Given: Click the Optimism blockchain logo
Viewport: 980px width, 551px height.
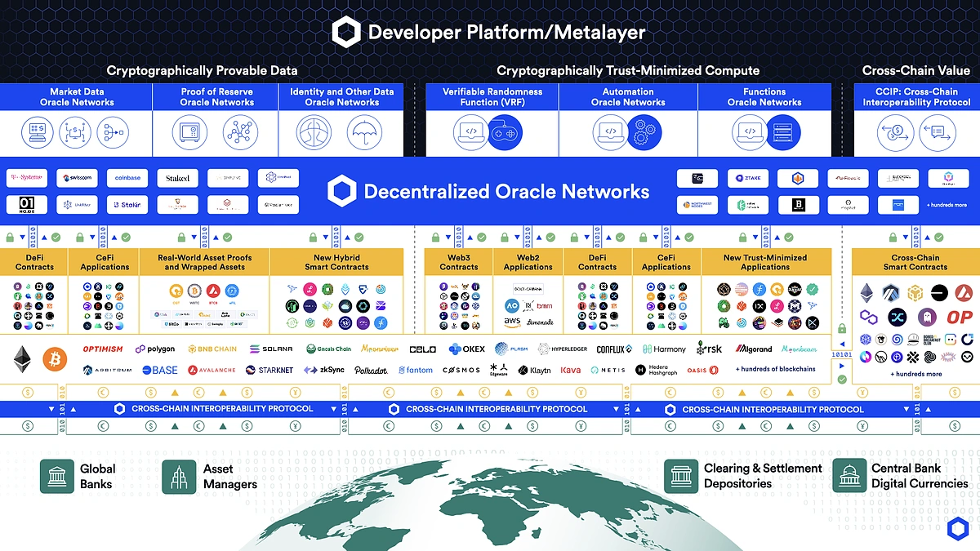Looking at the screenshot, I should [x=103, y=349].
